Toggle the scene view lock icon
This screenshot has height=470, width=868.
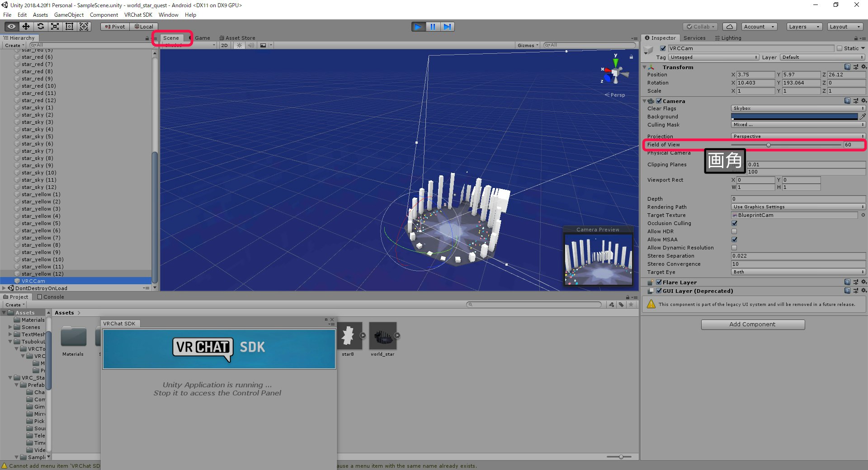tap(631, 57)
